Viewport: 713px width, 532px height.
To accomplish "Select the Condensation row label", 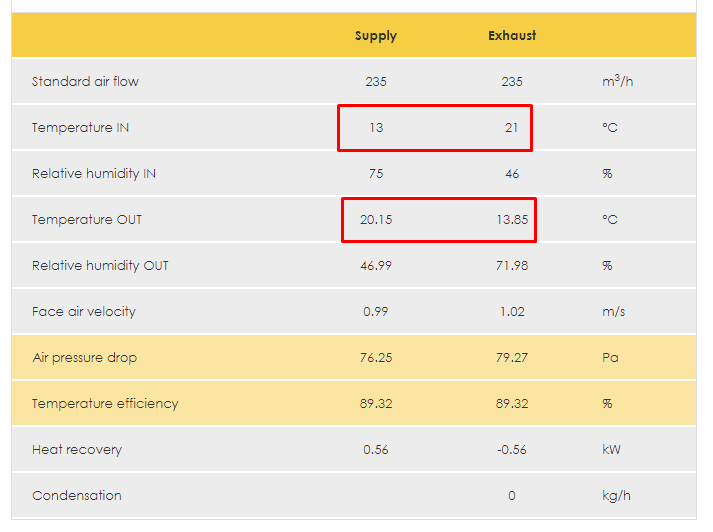I will tap(77, 496).
